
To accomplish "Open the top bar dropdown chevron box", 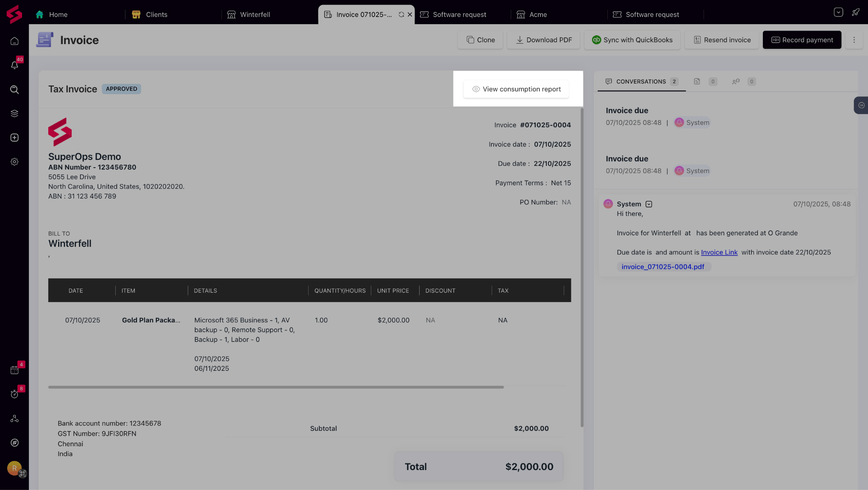I will click(x=838, y=12).
